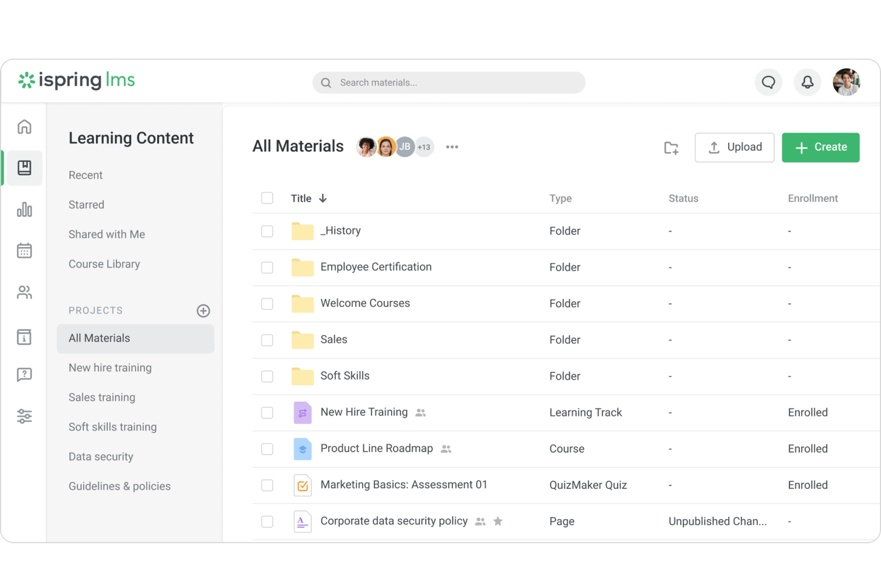881x588 pixels.
Task: Check the New Hire Training checkbox
Action: coord(267,413)
